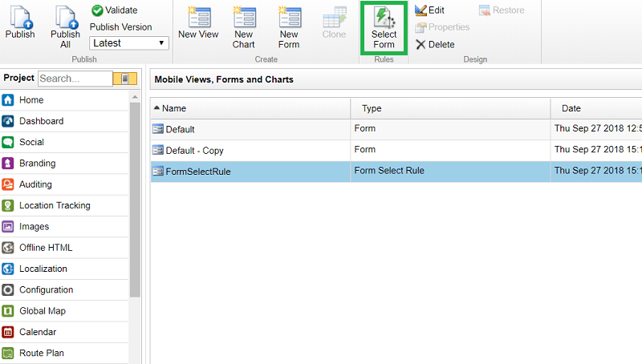Image resolution: width=642 pixels, height=364 pixels.
Task: Click the form icon beside Default - Copy
Action: coord(157,150)
